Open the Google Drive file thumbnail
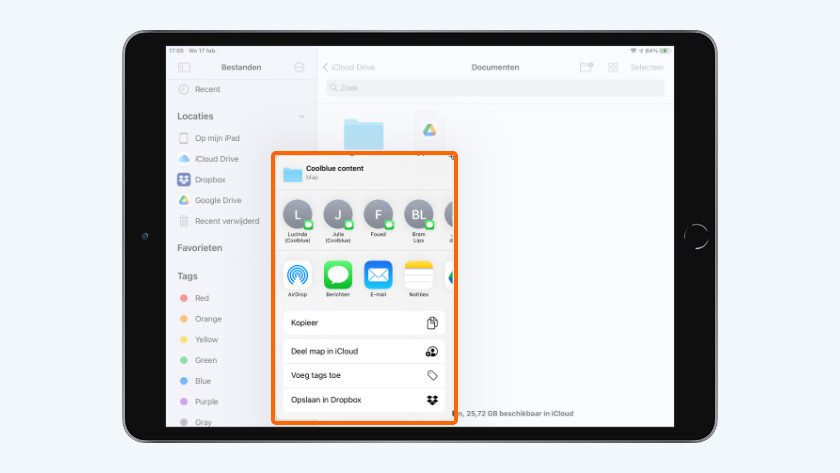Screen dimensions: 840x473 429,130
